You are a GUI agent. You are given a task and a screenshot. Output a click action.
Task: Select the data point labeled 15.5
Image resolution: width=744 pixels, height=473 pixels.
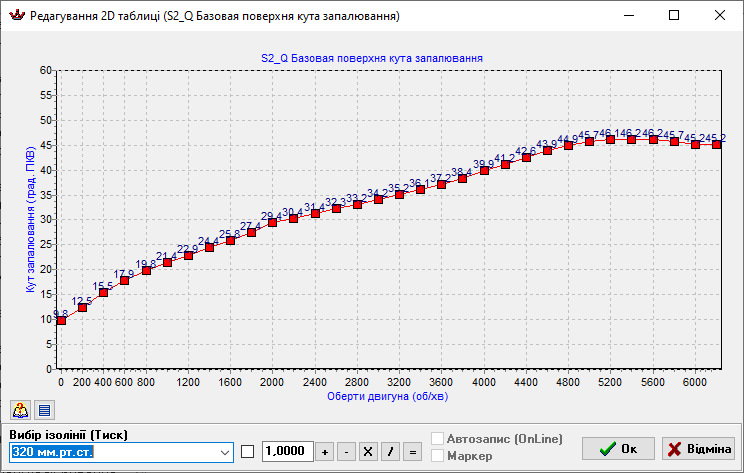coord(103,292)
